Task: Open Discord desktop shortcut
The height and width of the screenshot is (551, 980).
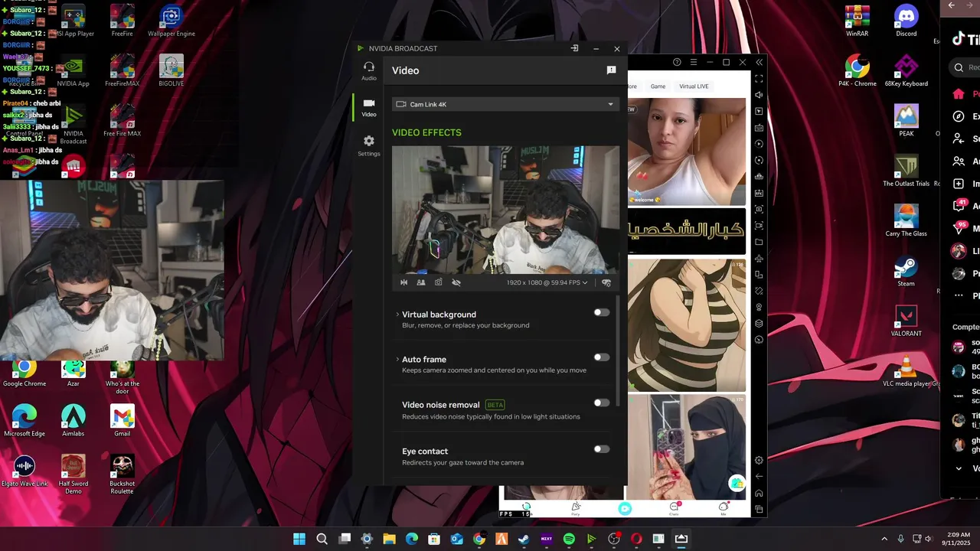Action: (906, 21)
